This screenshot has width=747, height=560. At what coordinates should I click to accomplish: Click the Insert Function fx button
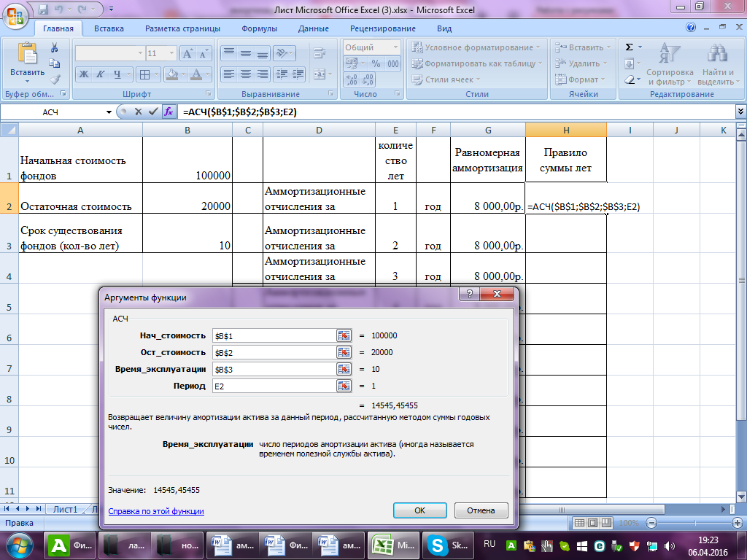(169, 112)
